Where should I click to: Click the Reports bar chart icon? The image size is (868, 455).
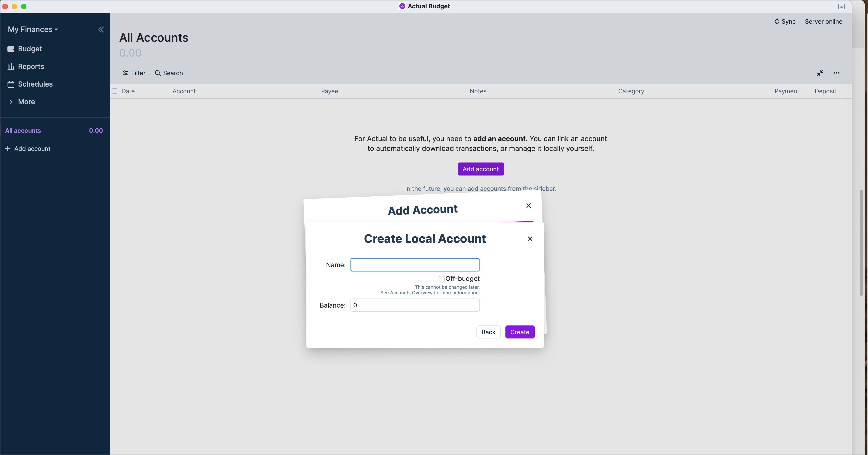pyautogui.click(x=11, y=66)
